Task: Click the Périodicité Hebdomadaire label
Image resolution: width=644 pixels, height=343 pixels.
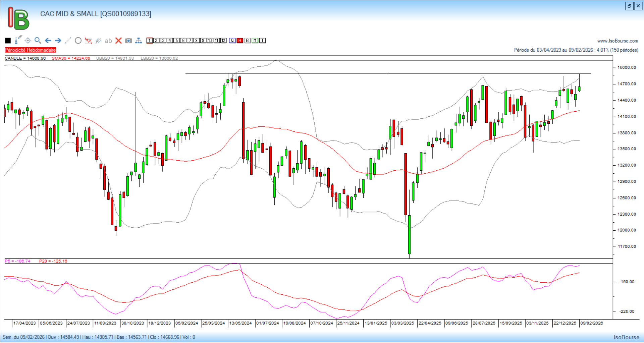Action: click(x=31, y=50)
